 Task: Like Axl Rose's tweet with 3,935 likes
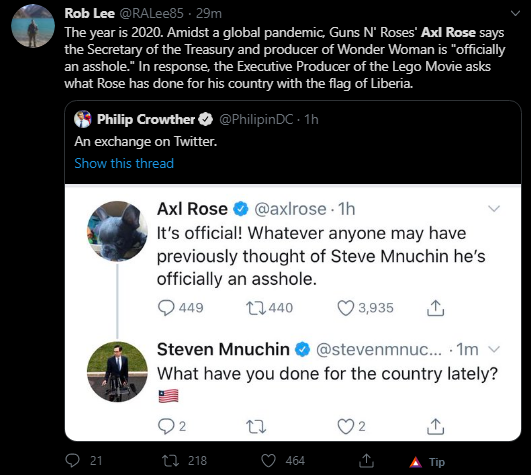[x=345, y=308]
